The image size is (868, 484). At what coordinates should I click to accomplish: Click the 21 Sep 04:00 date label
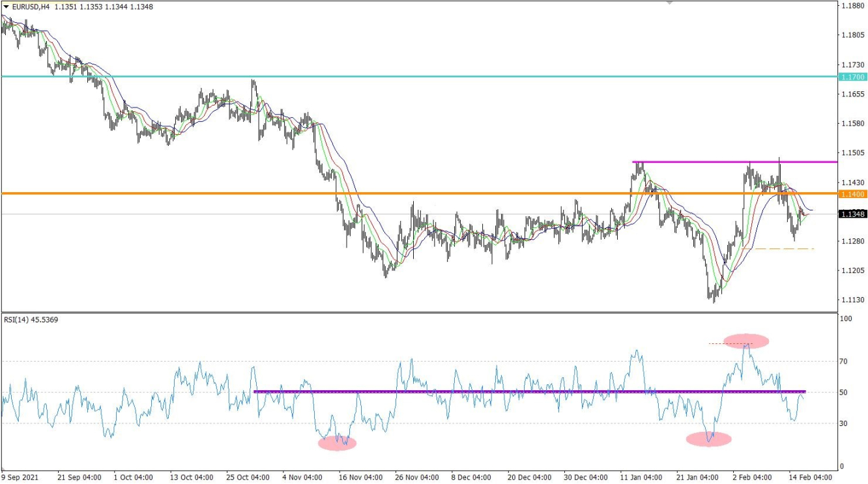79,477
